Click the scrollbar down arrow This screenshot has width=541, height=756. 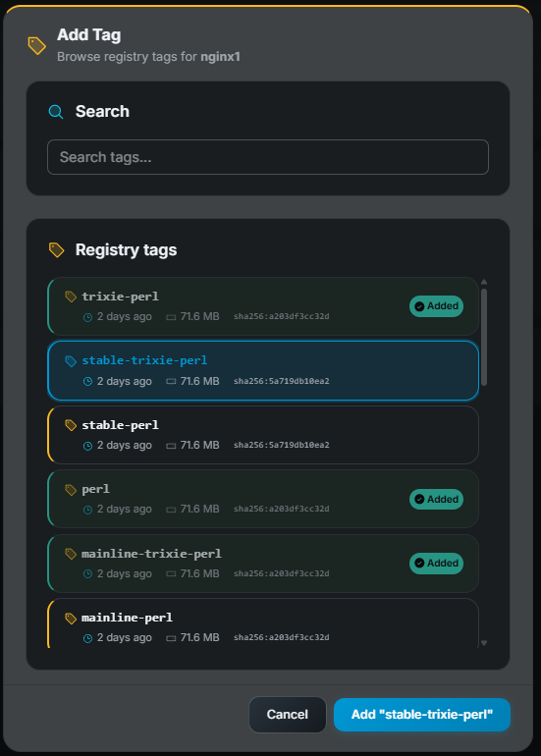(484, 643)
